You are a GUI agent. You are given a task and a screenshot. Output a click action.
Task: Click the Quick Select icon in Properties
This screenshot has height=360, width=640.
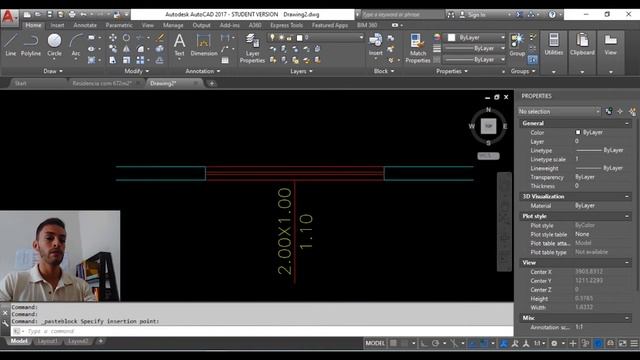point(632,111)
